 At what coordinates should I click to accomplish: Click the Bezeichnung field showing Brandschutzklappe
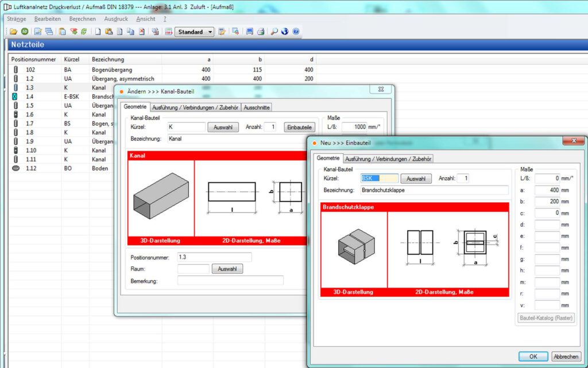click(x=434, y=190)
